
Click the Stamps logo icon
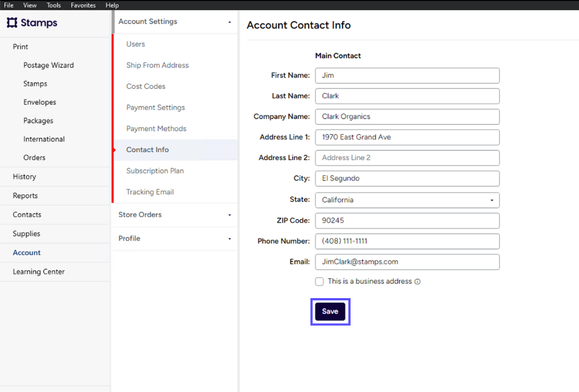pyautogui.click(x=12, y=23)
